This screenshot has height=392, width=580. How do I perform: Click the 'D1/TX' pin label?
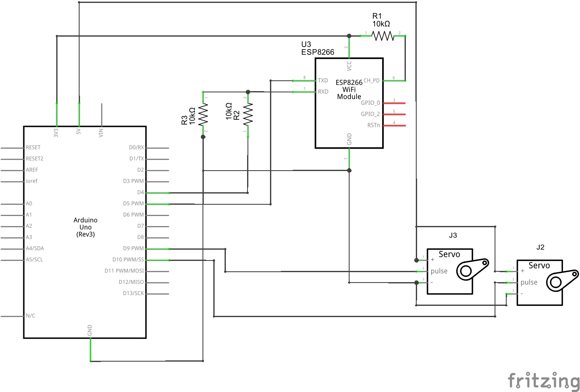pos(137,159)
